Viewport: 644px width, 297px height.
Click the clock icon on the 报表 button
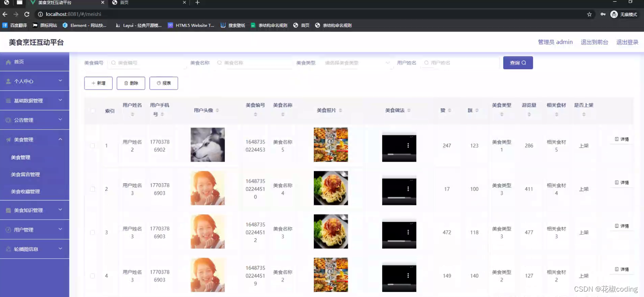click(x=159, y=83)
